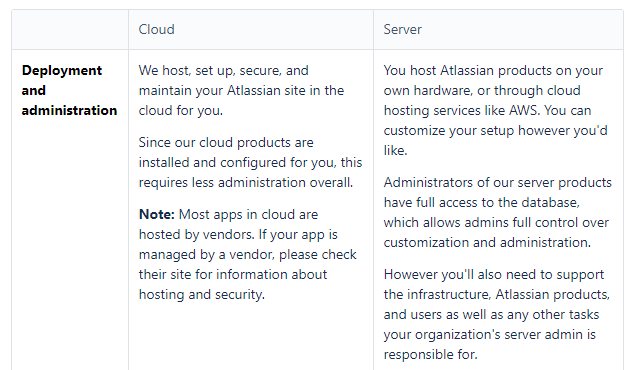Click the line 'hosting and security.'
This screenshot has height=370, width=636.
[202, 295]
